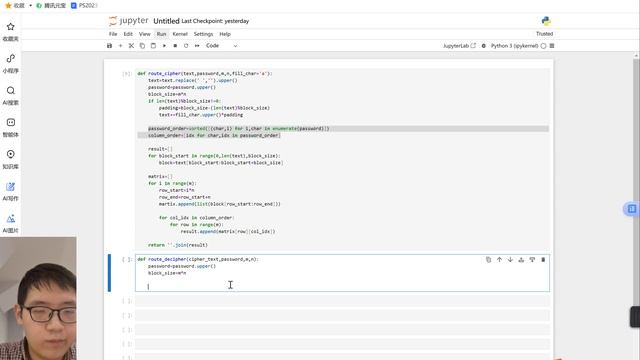Insert a cell below from cell toolbar

click(x=532, y=260)
